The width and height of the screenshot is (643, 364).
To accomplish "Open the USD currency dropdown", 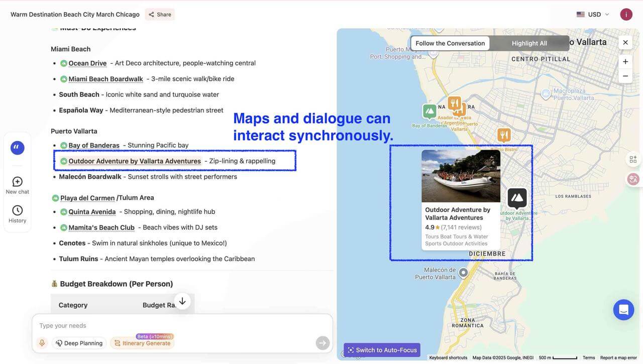I will pyautogui.click(x=593, y=15).
